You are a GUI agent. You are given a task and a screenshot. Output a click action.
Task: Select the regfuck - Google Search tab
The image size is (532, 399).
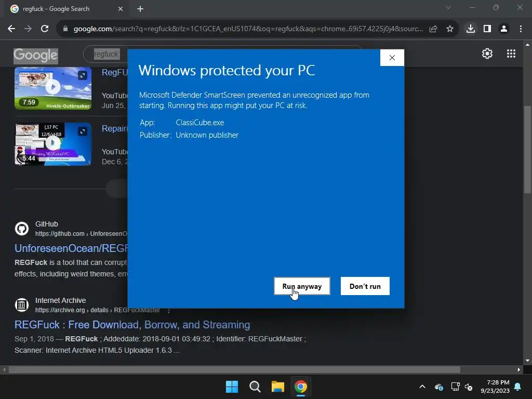click(x=66, y=9)
